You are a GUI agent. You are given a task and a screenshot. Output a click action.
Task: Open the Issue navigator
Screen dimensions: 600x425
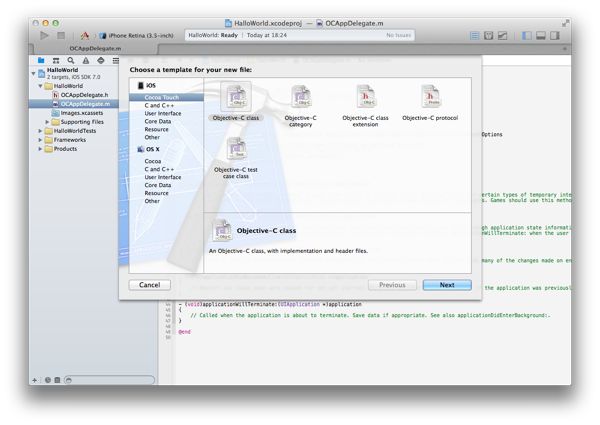(x=86, y=60)
